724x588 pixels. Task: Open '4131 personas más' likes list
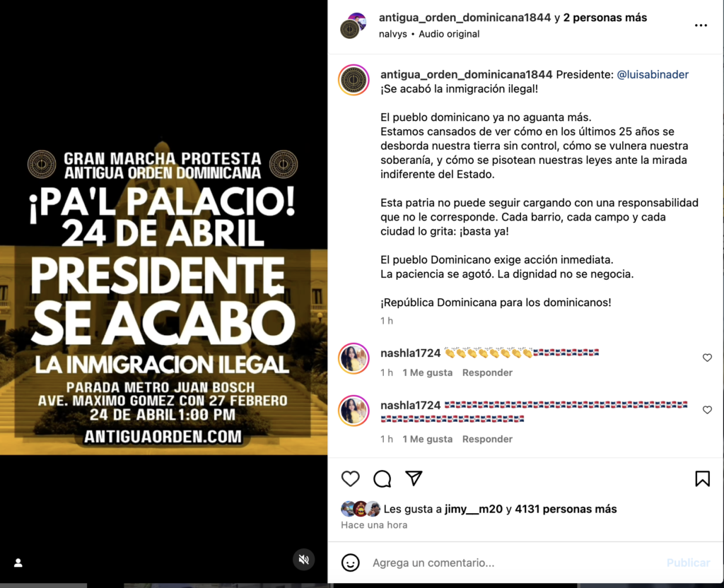pyautogui.click(x=566, y=509)
